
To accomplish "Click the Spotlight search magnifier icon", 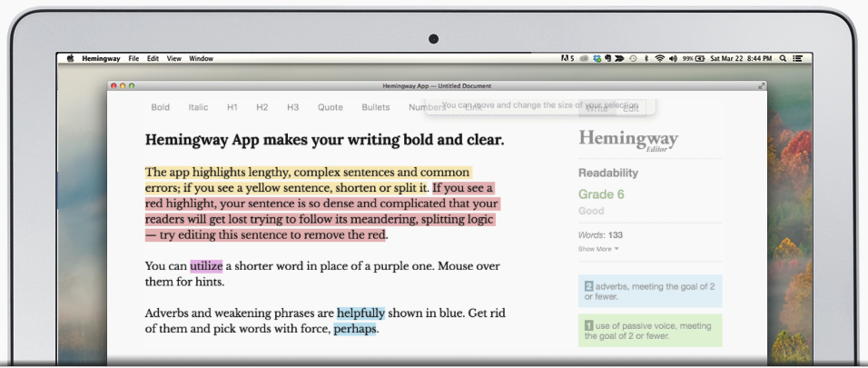I will (x=783, y=58).
